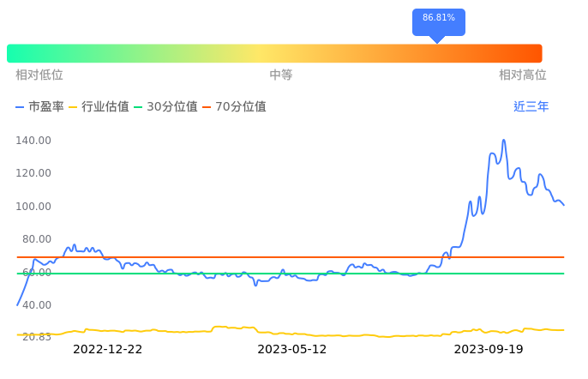Click the highest peak of the blue line
The image size is (588, 379).
[x=503, y=141]
